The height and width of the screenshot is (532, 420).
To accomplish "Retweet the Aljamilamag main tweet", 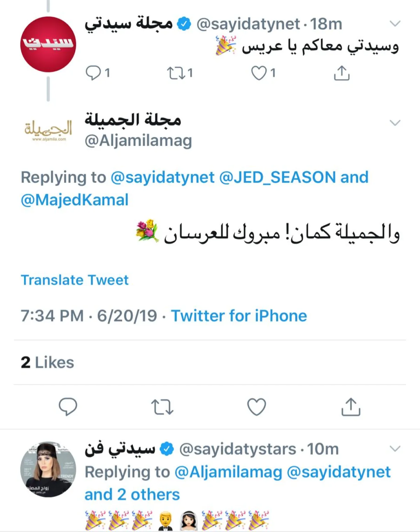I will 162,407.
